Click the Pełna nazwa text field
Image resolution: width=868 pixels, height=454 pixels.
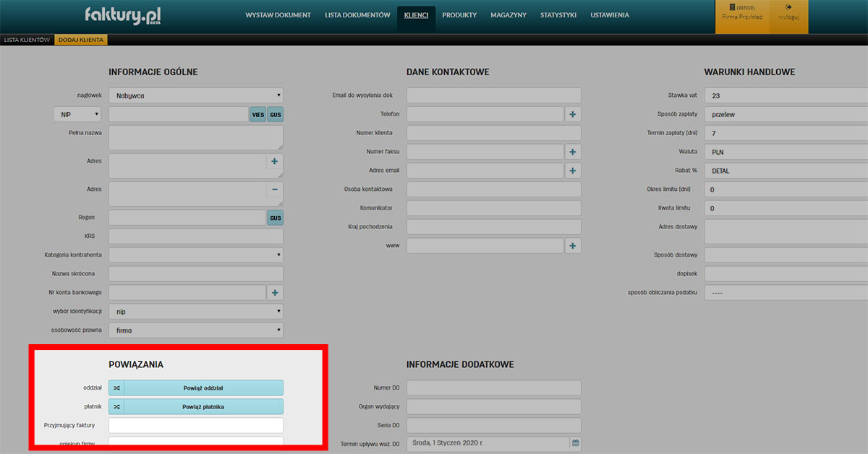pos(195,137)
